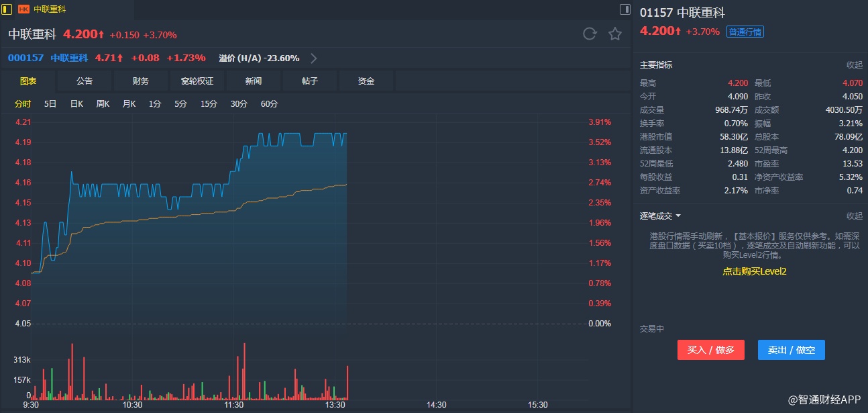
Task: Open the A-share 000157 中联重科 link
Action: click(x=48, y=58)
